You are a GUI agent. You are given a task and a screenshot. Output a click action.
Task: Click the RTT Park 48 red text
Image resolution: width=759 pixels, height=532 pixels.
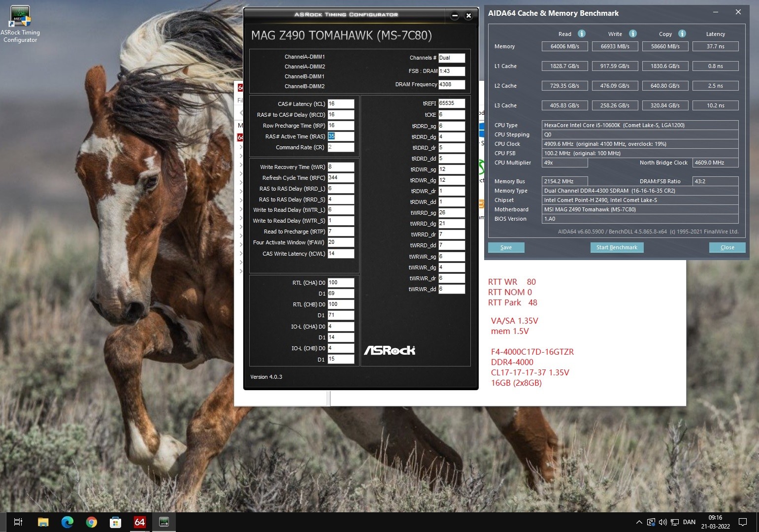point(512,302)
